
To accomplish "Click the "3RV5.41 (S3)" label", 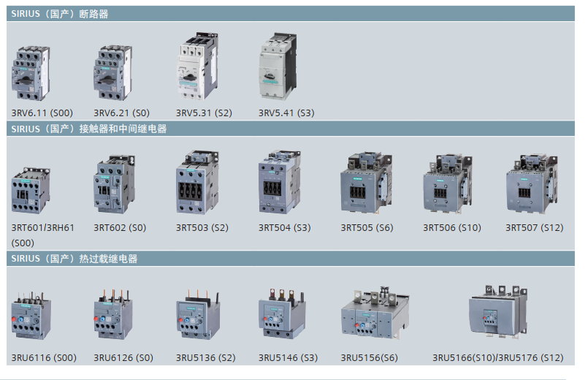I will 286,113.
